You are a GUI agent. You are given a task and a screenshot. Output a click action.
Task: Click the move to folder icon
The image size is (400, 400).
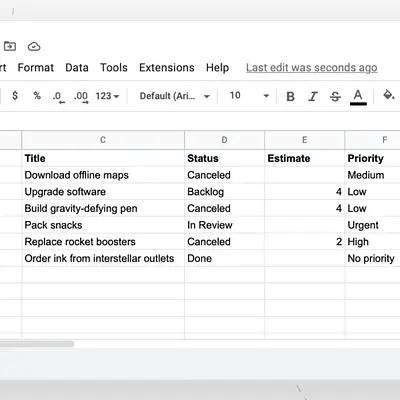click(10, 46)
